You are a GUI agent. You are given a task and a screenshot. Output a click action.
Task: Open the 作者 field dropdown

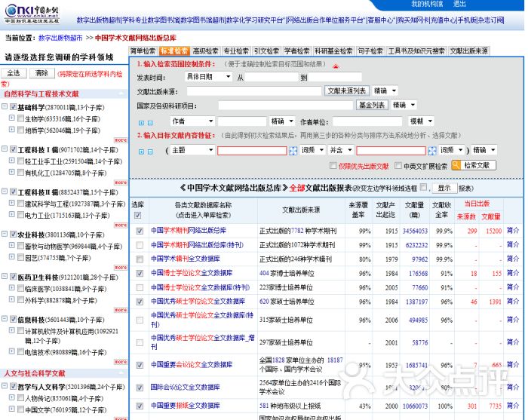[192, 121]
